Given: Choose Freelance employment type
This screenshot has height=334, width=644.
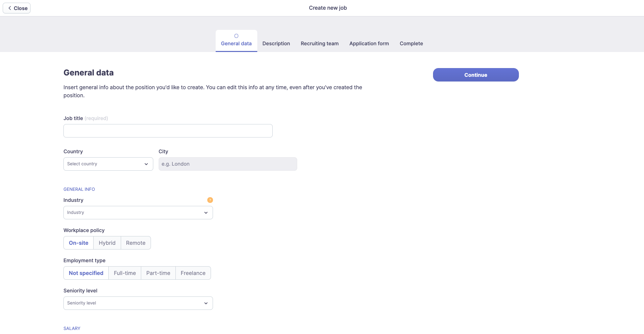Looking at the screenshot, I should tap(193, 273).
